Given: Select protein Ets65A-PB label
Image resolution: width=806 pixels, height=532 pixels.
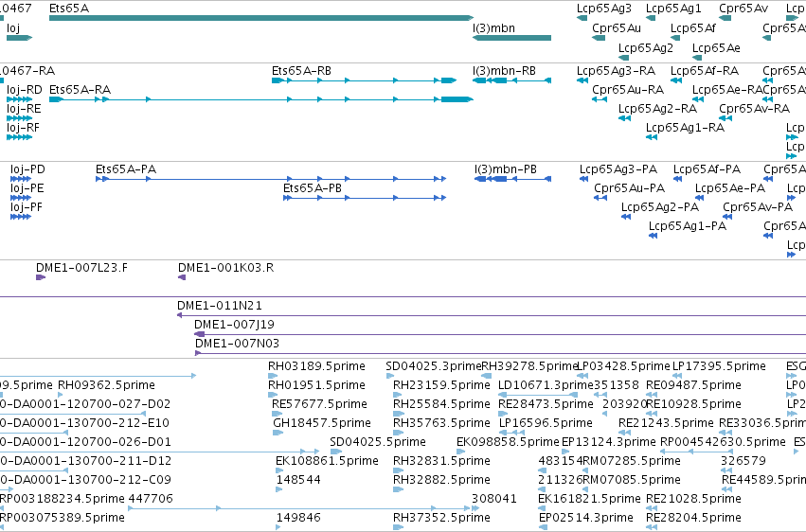Looking at the screenshot, I should click(x=312, y=188).
